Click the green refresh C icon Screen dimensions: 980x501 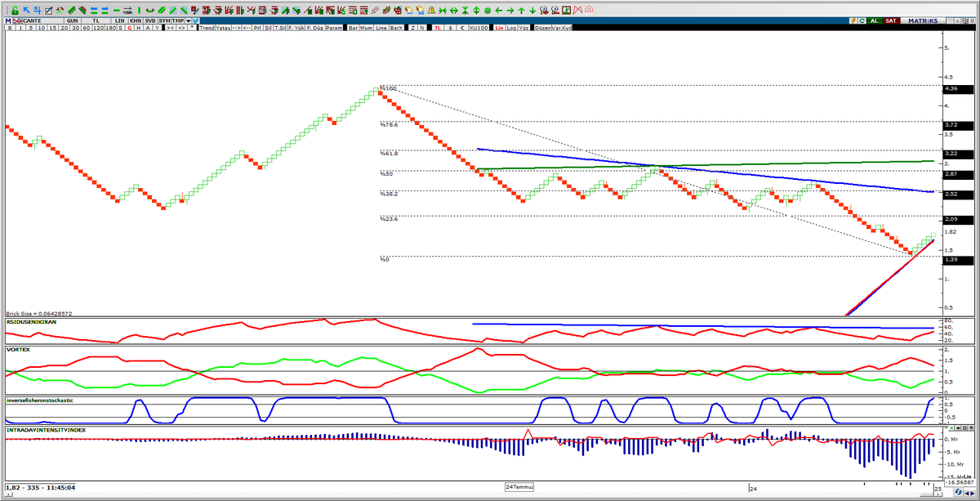862,20
